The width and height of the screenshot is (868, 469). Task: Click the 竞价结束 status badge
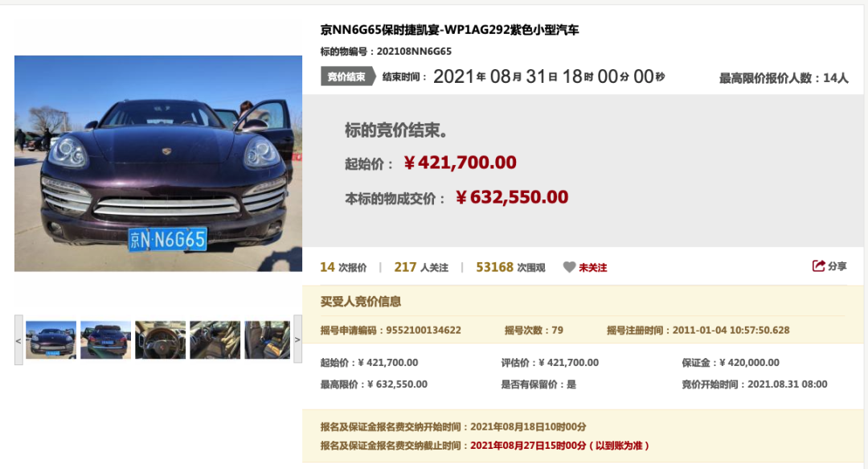pyautogui.click(x=348, y=76)
